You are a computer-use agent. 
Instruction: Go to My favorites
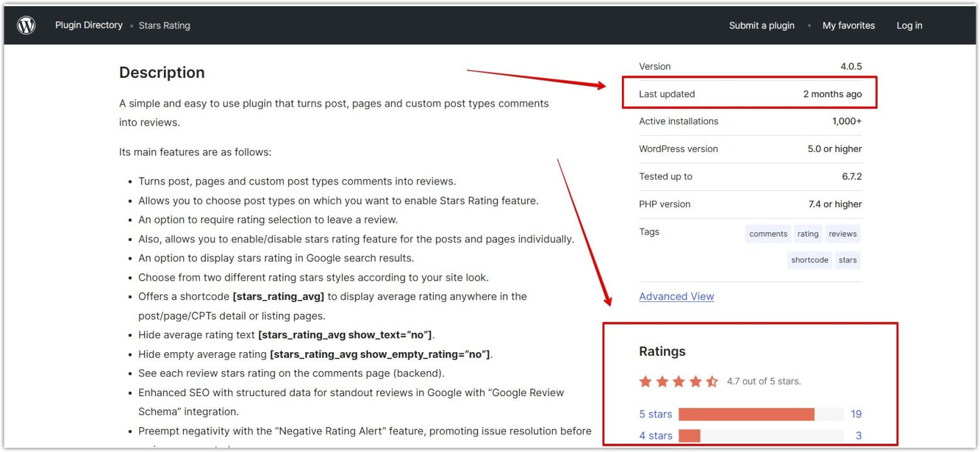(x=849, y=26)
